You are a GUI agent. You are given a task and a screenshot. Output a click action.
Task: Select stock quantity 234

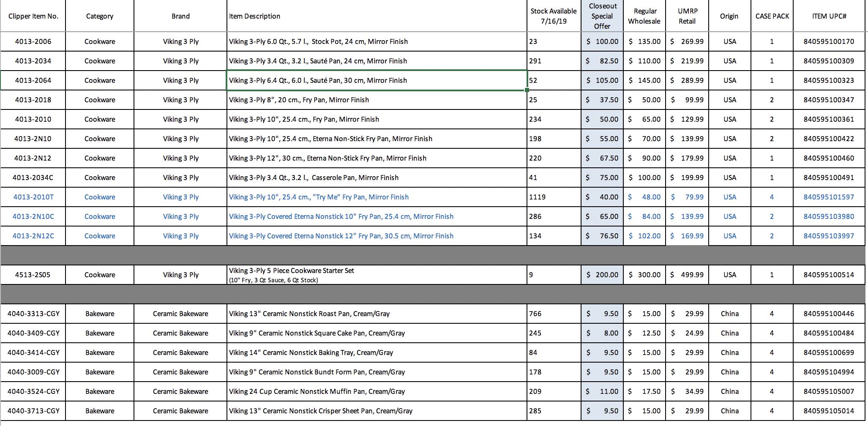(554, 119)
